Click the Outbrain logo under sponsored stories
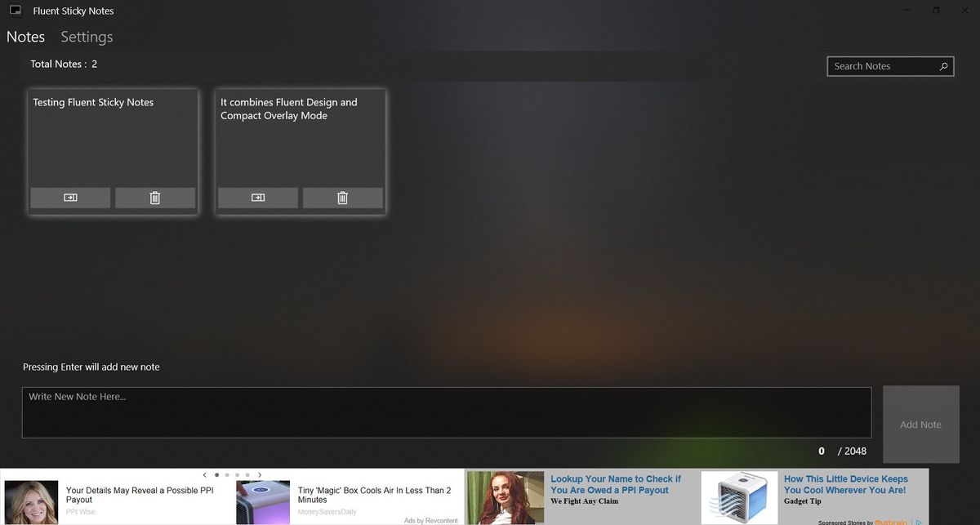 coord(891,522)
